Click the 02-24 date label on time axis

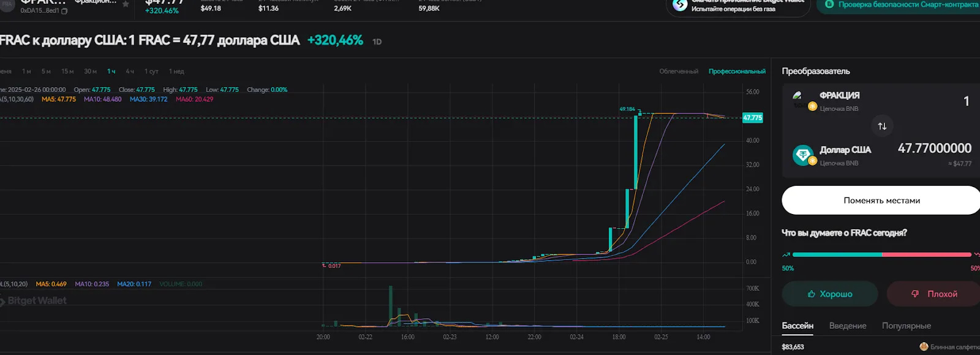[x=576, y=337]
